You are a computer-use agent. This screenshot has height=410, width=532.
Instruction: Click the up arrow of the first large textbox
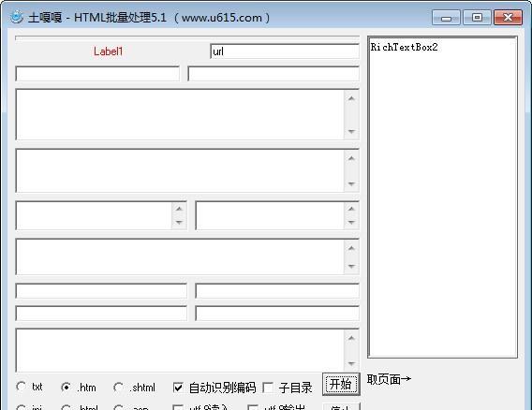click(x=351, y=98)
